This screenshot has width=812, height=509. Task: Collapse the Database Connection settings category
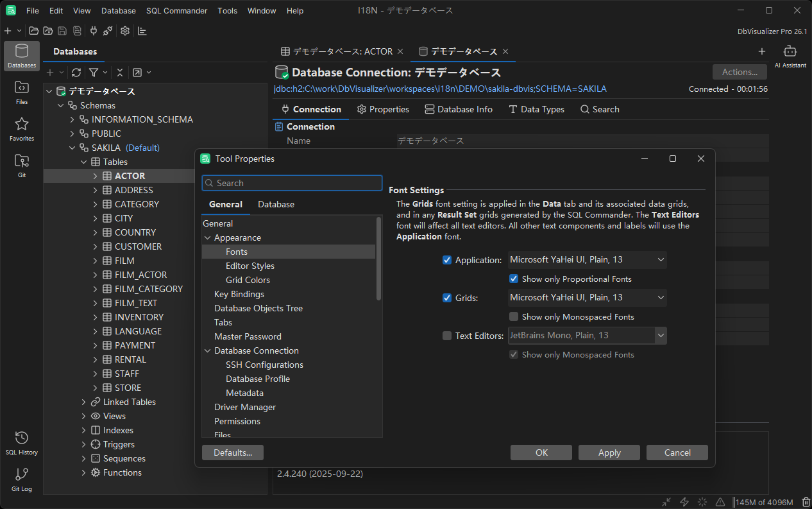pos(207,350)
